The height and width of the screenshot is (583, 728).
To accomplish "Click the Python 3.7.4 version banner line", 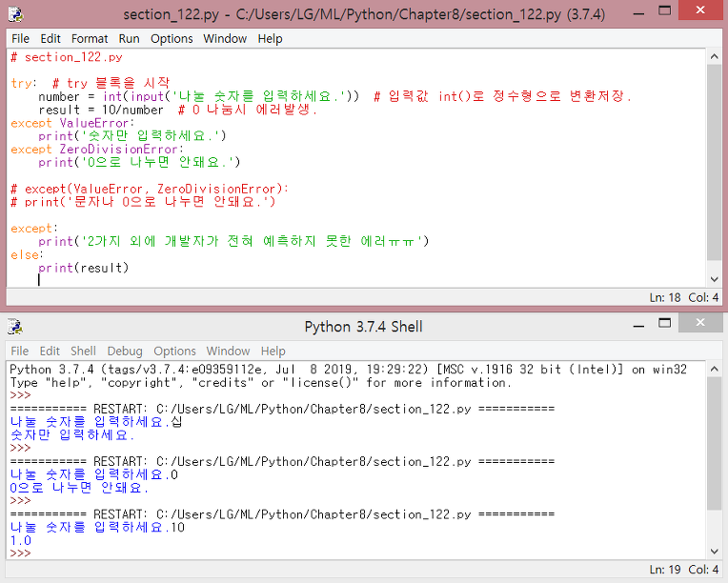I will click(x=348, y=370).
